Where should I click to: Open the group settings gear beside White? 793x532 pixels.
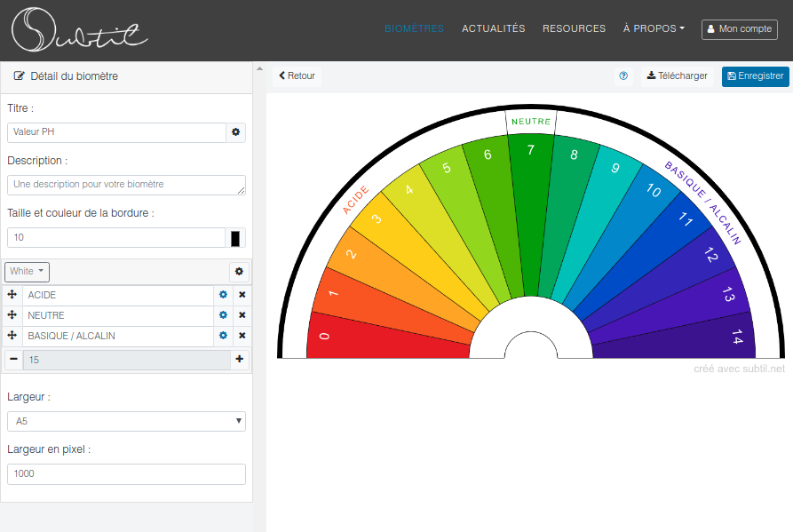tap(239, 271)
